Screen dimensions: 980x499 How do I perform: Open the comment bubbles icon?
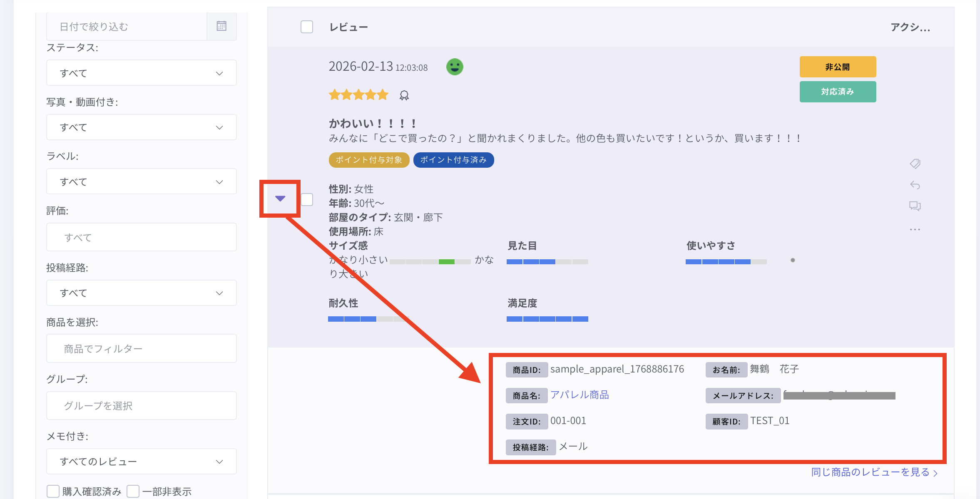pos(915,206)
